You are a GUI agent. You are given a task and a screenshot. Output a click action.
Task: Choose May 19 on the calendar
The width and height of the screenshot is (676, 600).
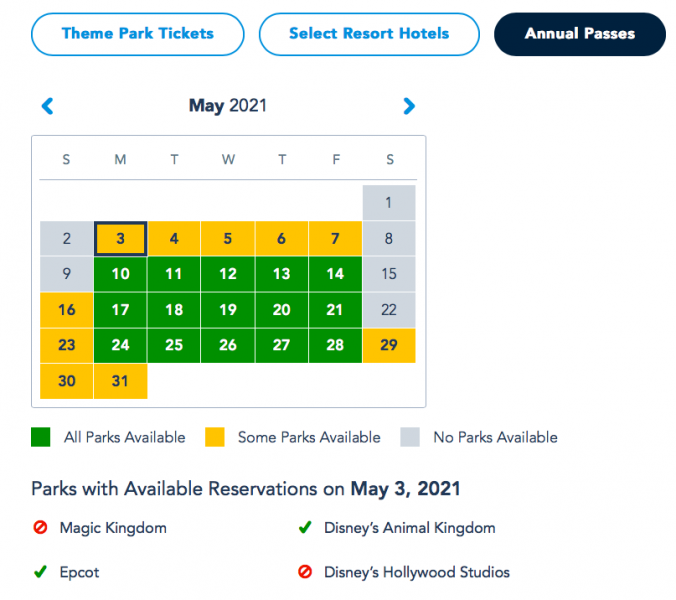pos(228,310)
